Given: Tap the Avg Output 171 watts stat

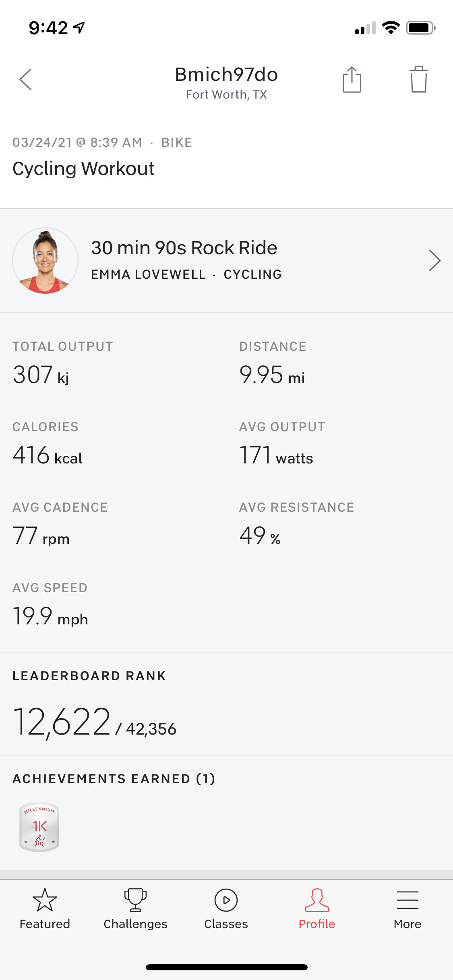Looking at the screenshot, I should click(x=276, y=455).
